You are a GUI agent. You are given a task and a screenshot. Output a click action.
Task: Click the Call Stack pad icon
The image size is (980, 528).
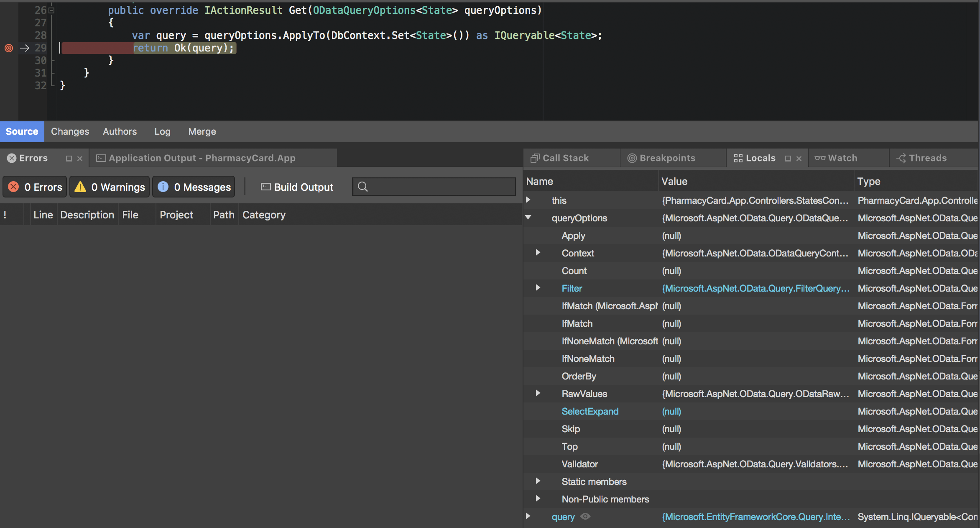tap(535, 158)
